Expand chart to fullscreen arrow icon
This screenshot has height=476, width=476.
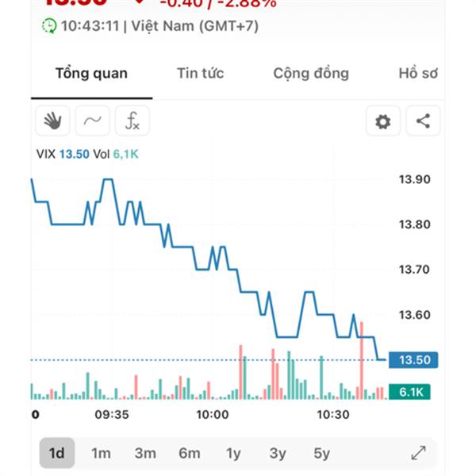(x=418, y=453)
